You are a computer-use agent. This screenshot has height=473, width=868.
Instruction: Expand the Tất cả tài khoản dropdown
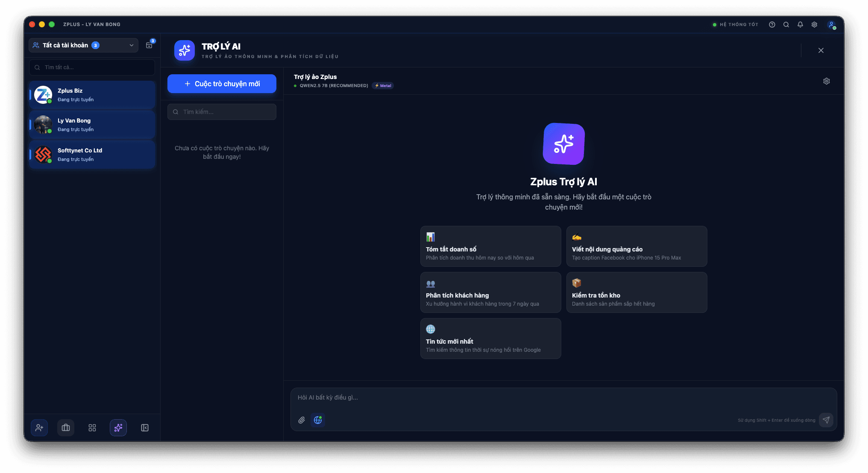(84, 45)
